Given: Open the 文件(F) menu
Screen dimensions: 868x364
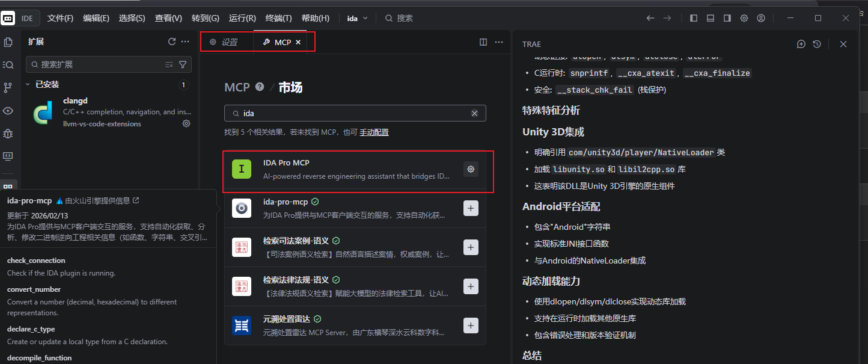Looking at the screenshot, I should 60,18.
